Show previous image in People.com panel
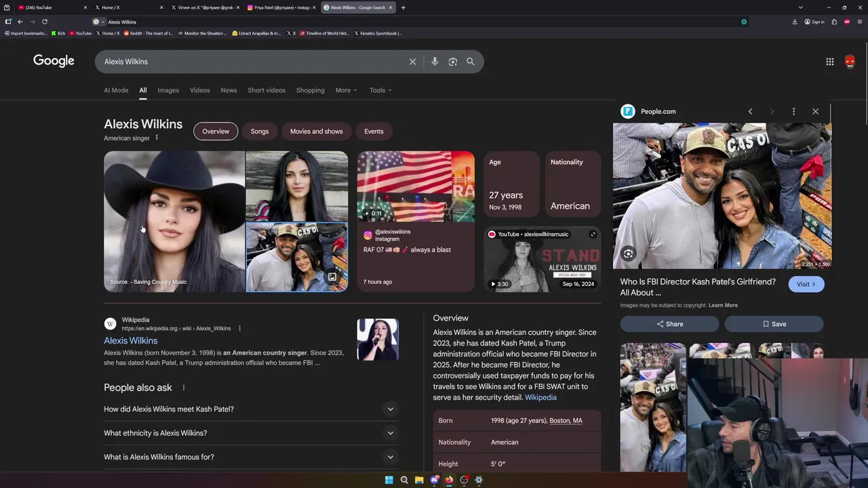The width and height of the screenshot is (868, 488). click(750, 111)
